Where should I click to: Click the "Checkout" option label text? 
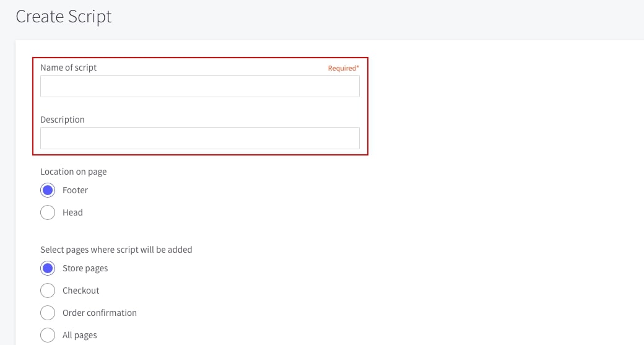pyautogui.click(x=80, y=290)
